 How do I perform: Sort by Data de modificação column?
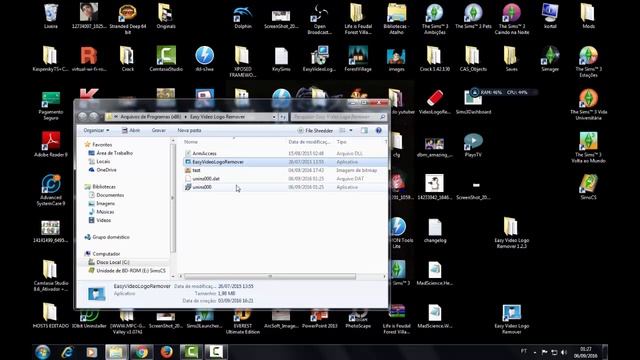point(309,142)
